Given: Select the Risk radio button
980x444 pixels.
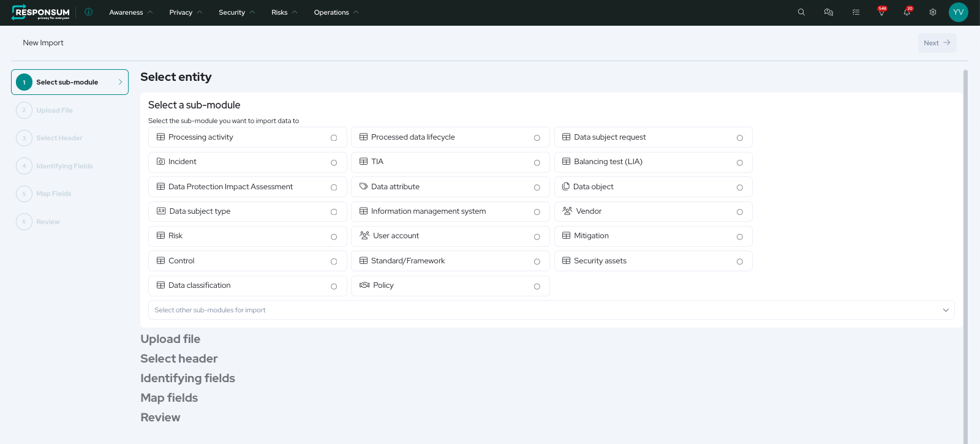Looking at the screenshot, I should pyautogui.click(x=334, y=236).
